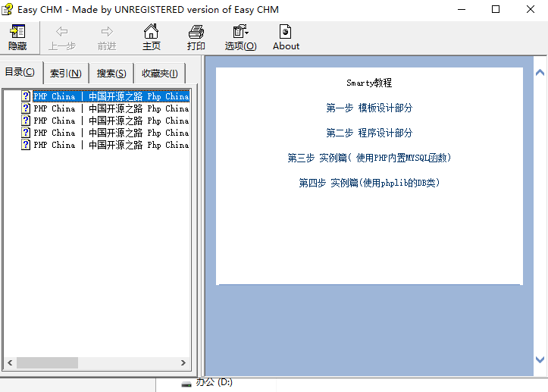Screen dimensions: 548x392
Task: Open link 第四步 实例篇 phplib的DB类
Action: (369, 183)
